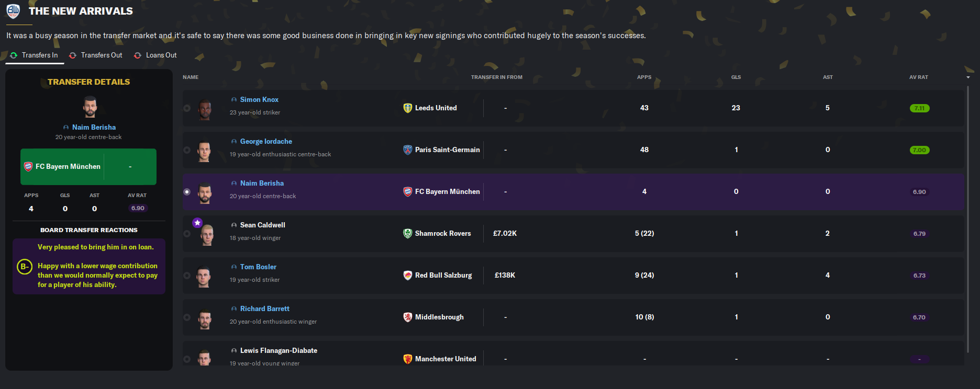Click the Red Bull Salzburg club badge
Screen dimensions: 980x389
408,276
